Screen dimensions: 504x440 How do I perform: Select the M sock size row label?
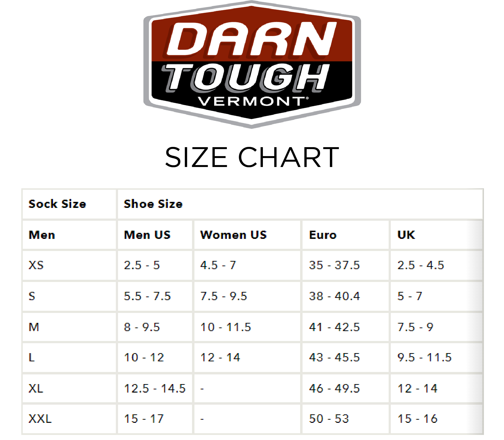(x=34, y=327)
